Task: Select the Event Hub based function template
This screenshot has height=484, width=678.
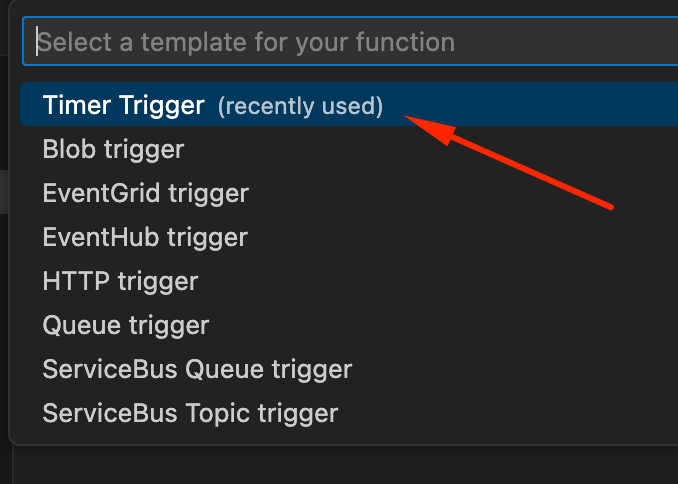Action: tap(349, 237)
